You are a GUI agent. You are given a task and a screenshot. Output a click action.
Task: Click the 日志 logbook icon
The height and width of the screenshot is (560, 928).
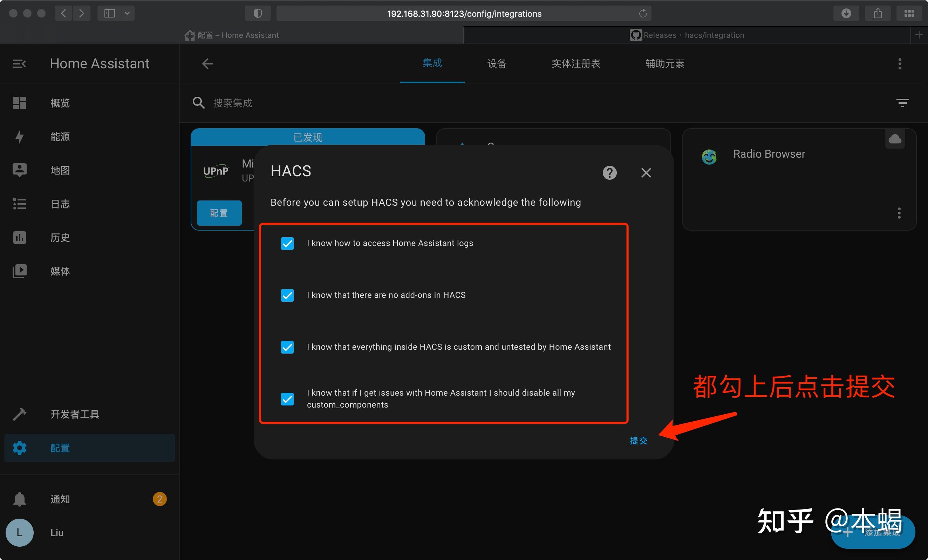coord(20,204)
